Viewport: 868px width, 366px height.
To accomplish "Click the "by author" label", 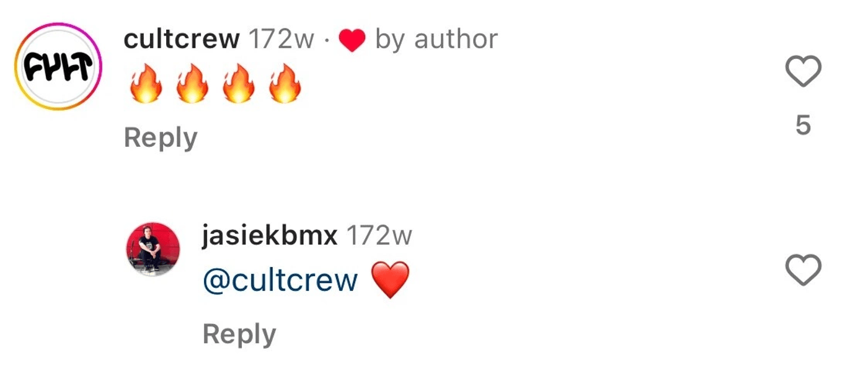I will click(x=436, y=40).
